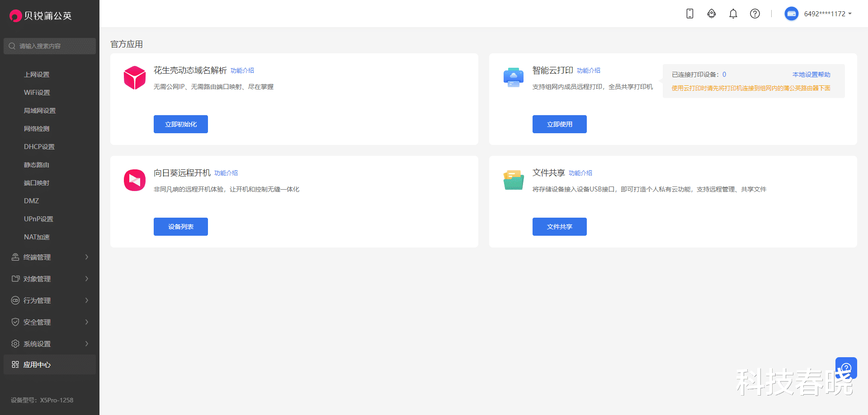Open the 设备列表 button

(x=181, y=227)
